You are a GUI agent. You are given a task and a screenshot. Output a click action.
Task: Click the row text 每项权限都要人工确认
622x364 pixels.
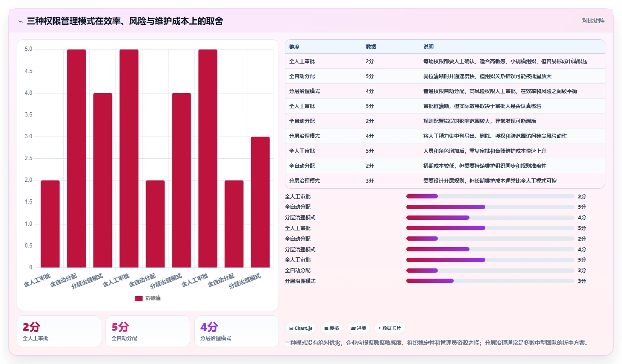(449, 61)
